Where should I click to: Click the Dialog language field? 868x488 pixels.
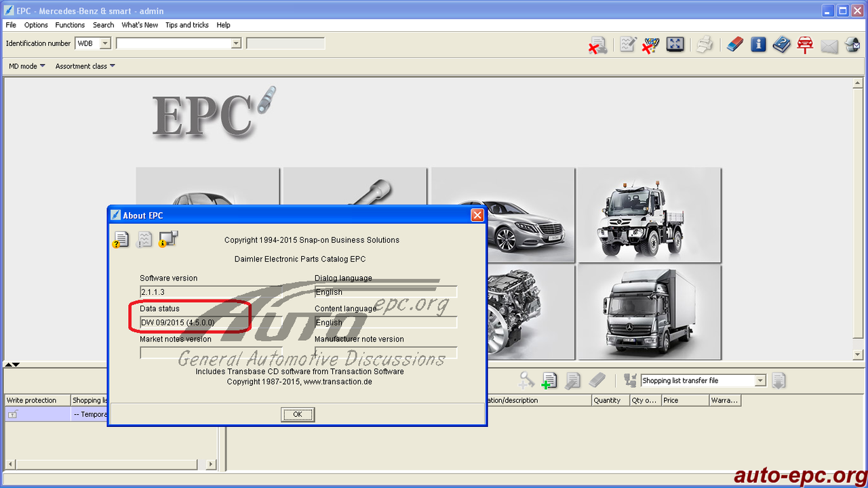386,291
